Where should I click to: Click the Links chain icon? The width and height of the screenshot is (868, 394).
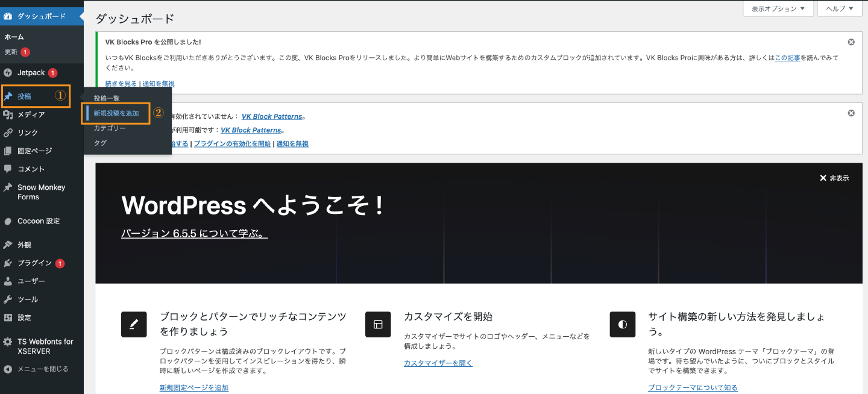pyautogui.click(x=8, y=133)
